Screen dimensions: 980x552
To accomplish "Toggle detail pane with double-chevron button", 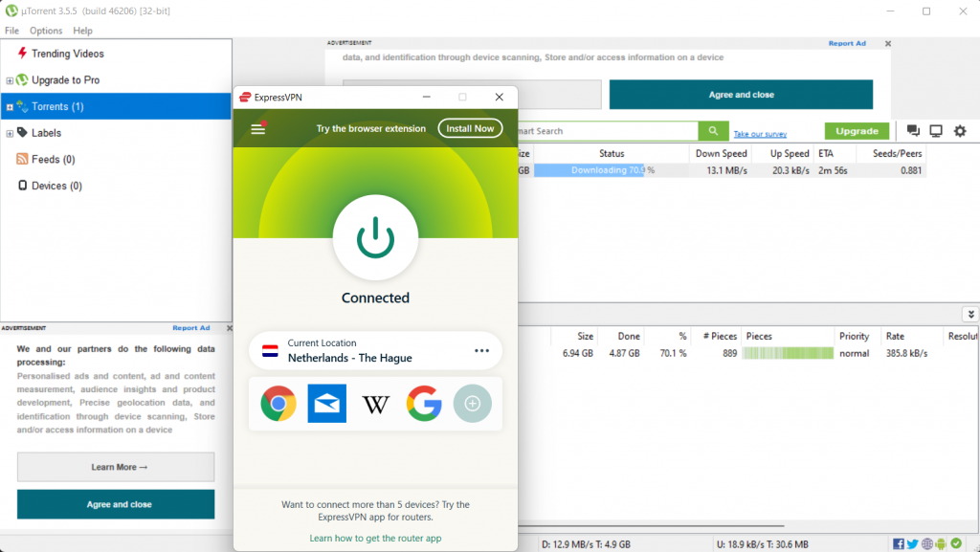I will pos(970,314).
